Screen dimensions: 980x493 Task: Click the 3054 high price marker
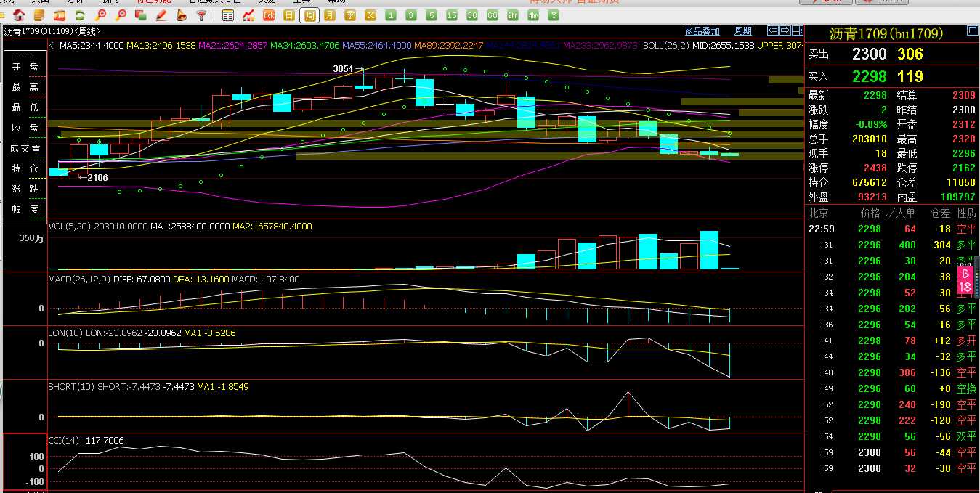point(343,69)
